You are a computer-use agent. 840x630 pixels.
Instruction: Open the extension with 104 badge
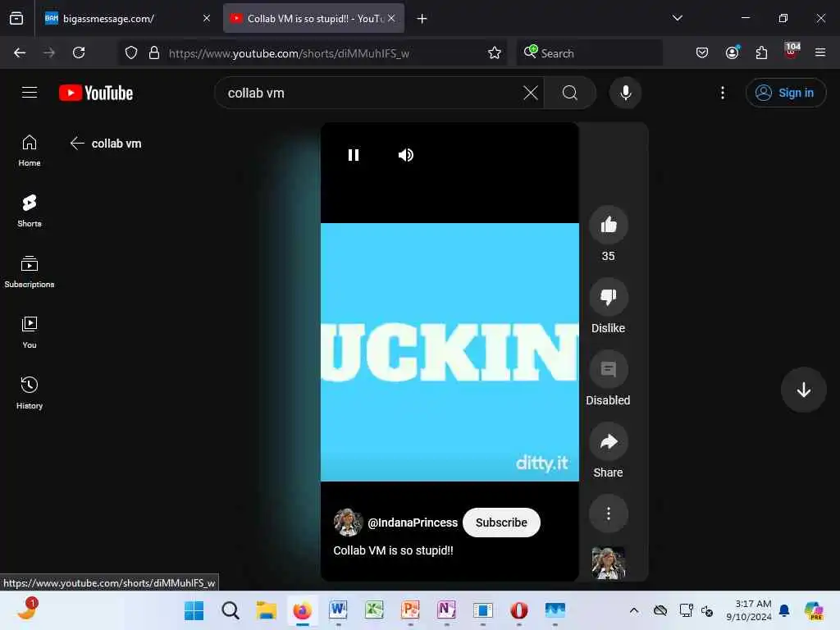pyautogui.click(x=792, y=51)
